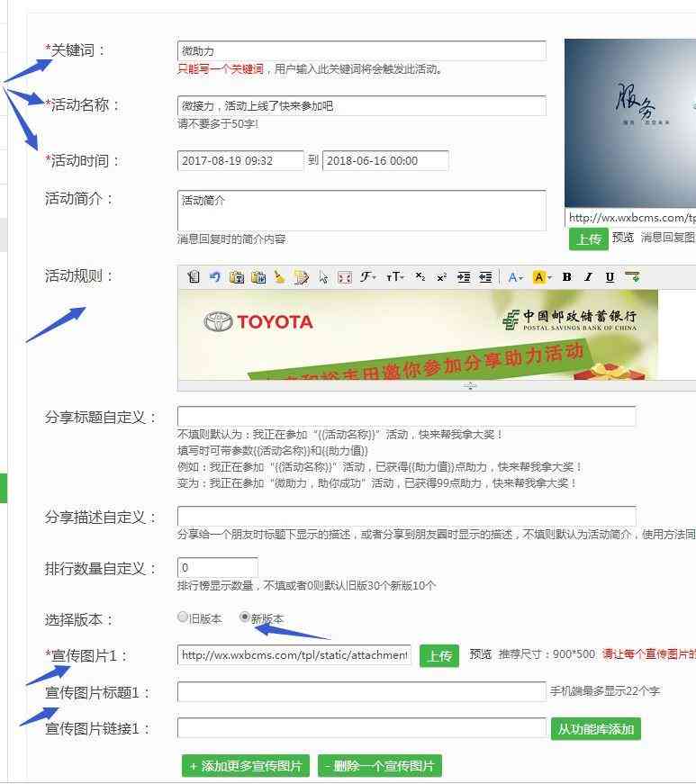Click the 活动名称 input field

point(361,106)
